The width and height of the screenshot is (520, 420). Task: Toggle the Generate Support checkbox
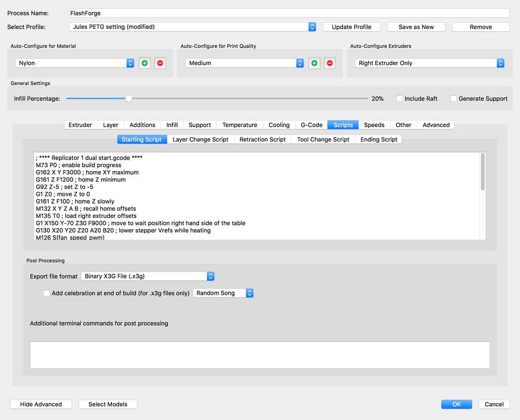click(x=454, y=99)
